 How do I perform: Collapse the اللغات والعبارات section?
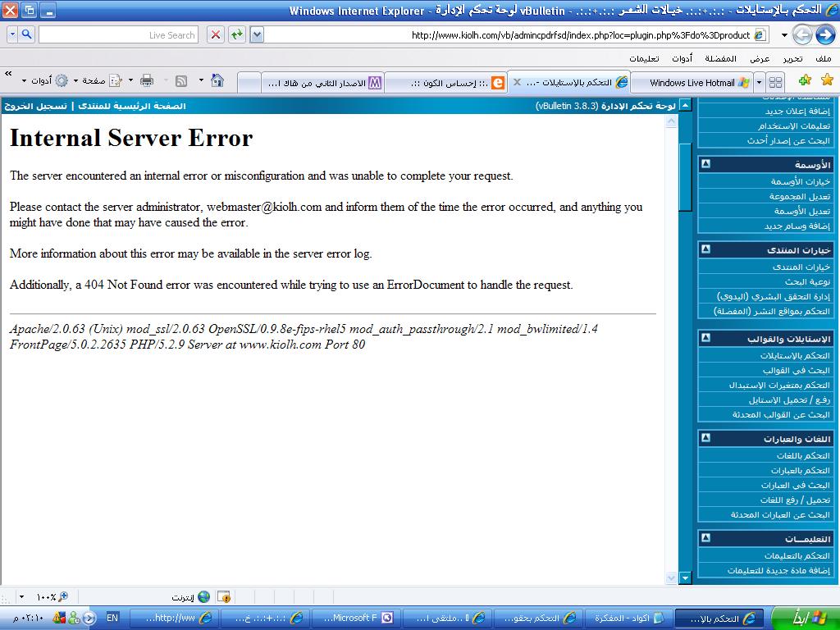click(x=706, y=438)
